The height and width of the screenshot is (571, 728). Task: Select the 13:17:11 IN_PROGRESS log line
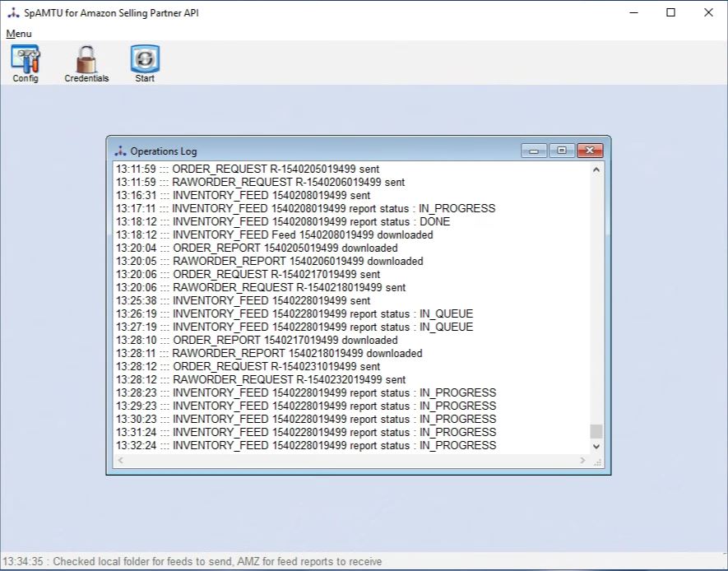[305, 208]
